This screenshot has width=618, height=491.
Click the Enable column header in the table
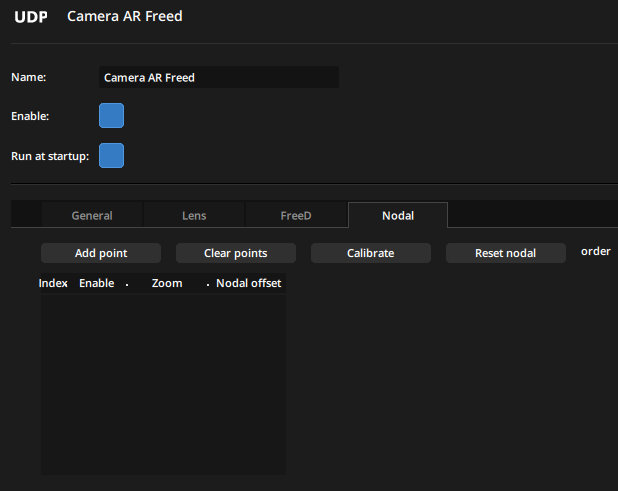point(97,283)
